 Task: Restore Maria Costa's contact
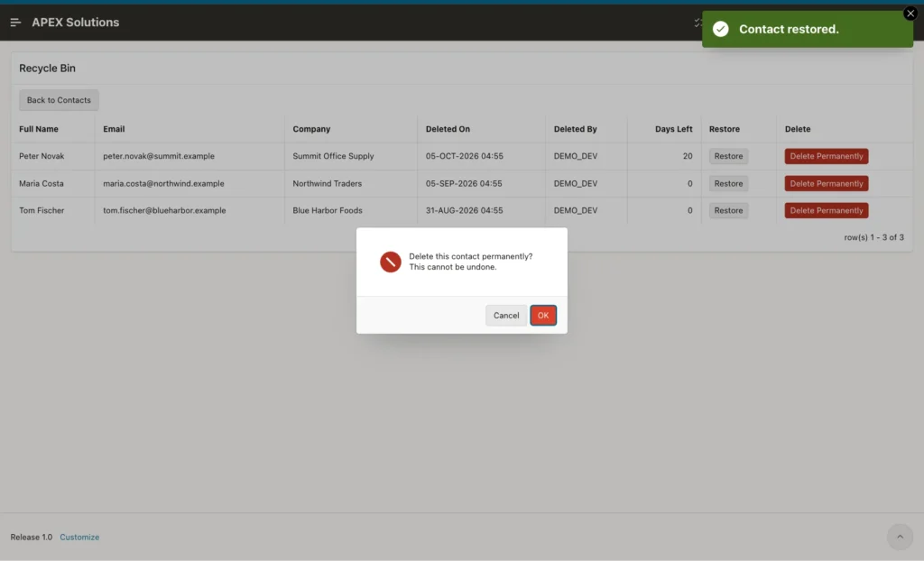click(728, 183)
